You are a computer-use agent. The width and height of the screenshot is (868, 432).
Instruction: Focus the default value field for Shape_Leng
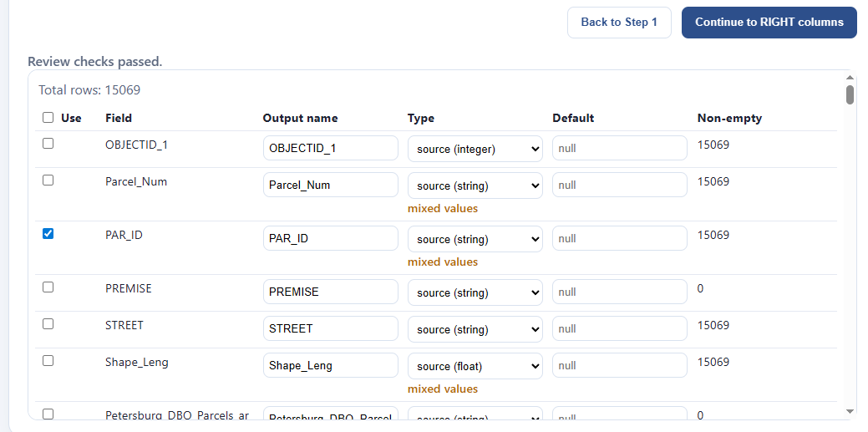pyautogui.click(x=619, y=365)
